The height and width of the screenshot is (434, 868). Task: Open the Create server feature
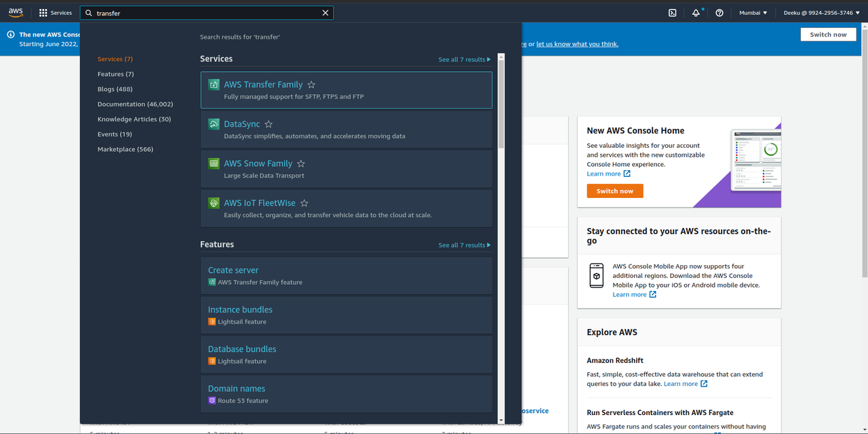347,275
